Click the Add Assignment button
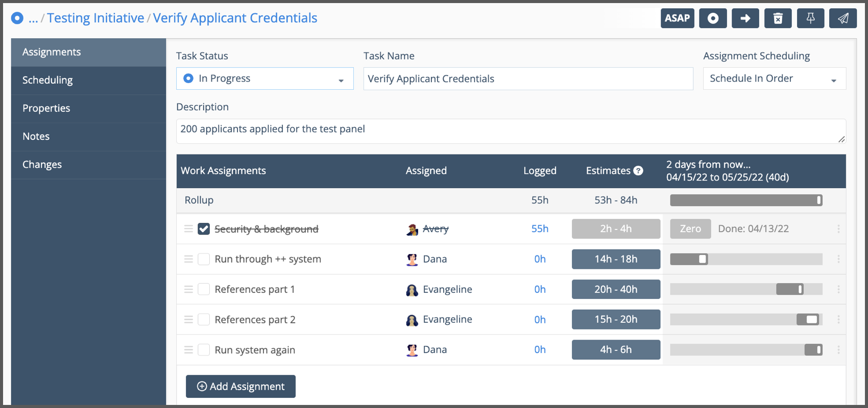 point(240,387)
